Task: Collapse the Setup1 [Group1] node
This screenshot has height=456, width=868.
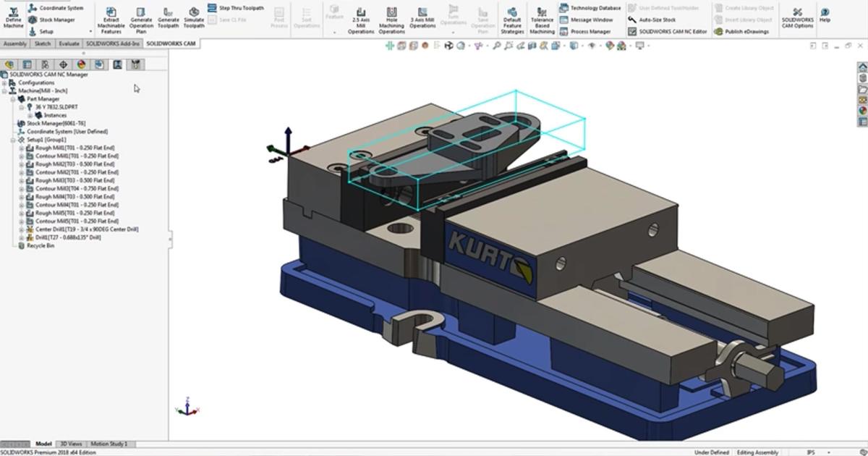Action: [x=13, y=140]
